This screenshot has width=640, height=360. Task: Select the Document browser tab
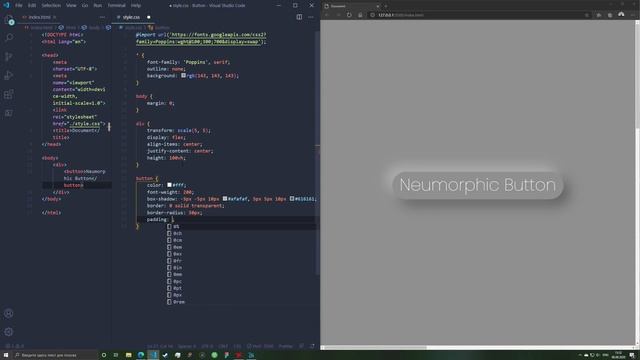point(351,6)
